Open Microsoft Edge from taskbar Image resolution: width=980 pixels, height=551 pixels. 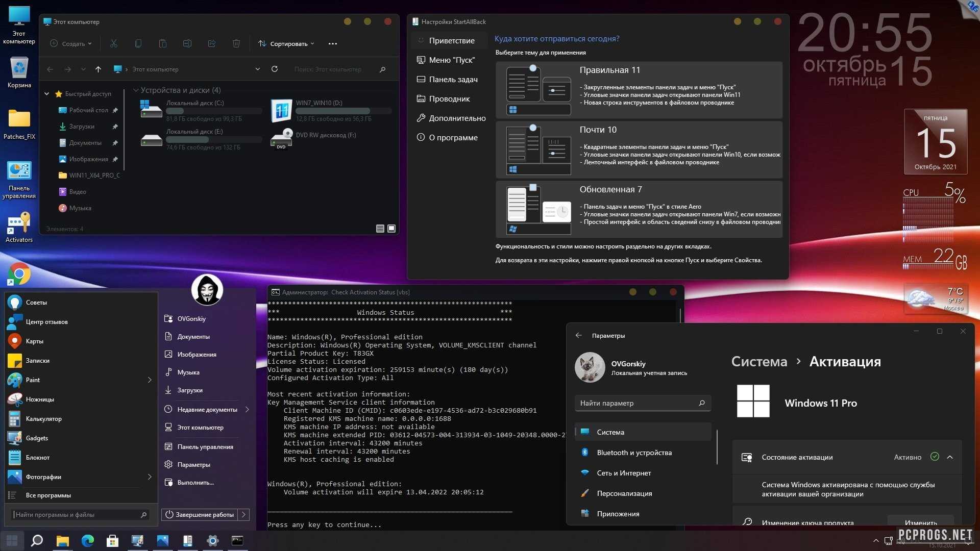coord(87,541)
